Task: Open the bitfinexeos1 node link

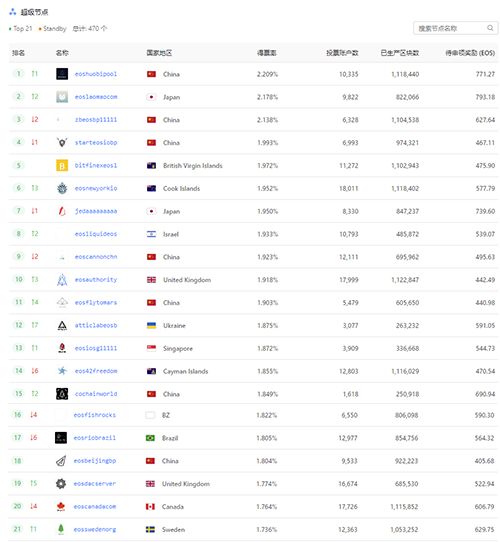Action: click(x=96, y=165)
